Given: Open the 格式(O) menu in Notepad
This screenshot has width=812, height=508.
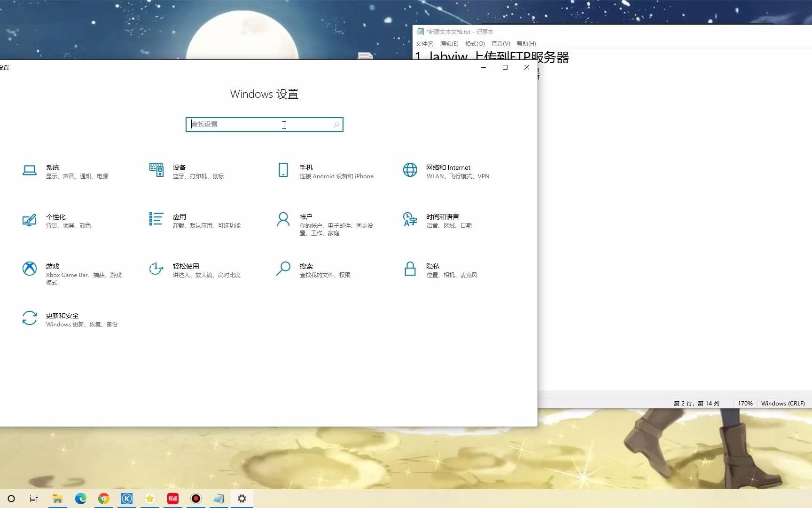Looking at the screenshot, I should pos(475,44).
